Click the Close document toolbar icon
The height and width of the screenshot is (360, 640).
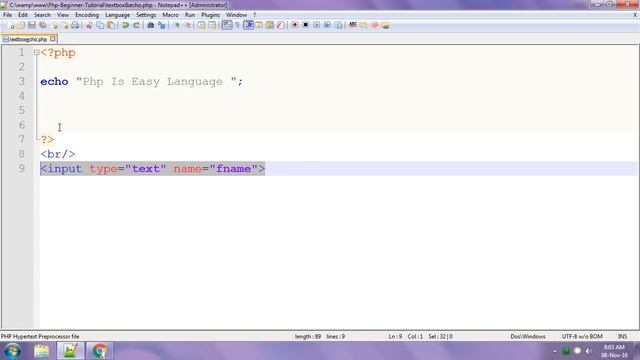[54, 25]
